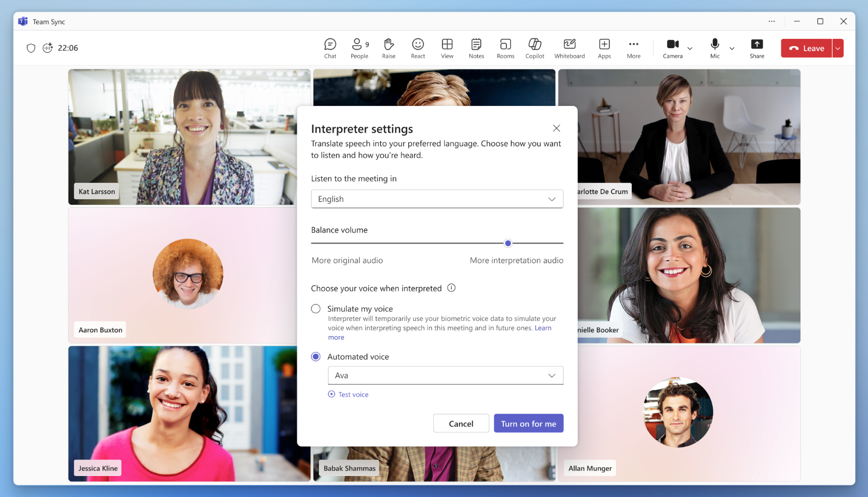Click the Babak Shammas name label
Viewport: 868px width, 497px height.
(x=350, y=468)
